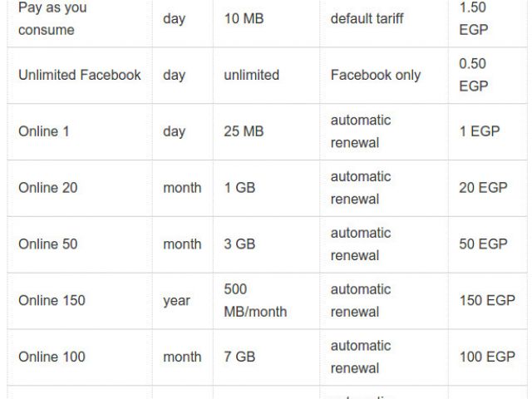Click the "150 EGP" price cell

[487, 301]
